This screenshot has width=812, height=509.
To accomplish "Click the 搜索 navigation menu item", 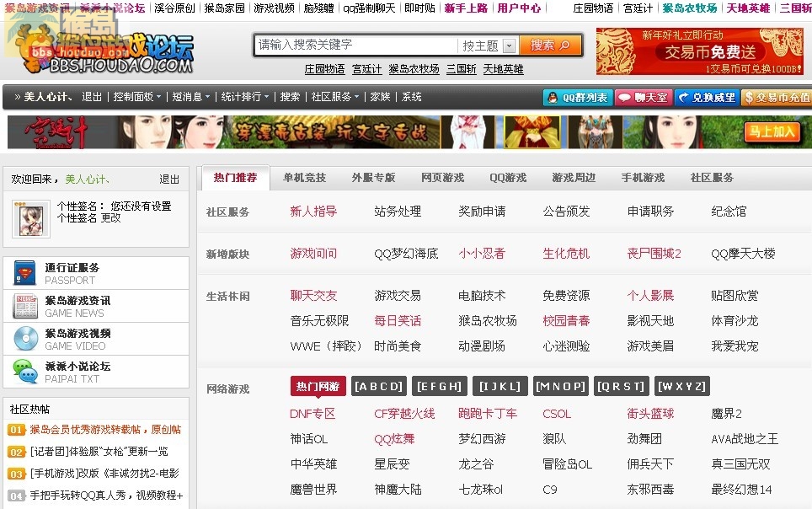I will click(x=290, y=97).
